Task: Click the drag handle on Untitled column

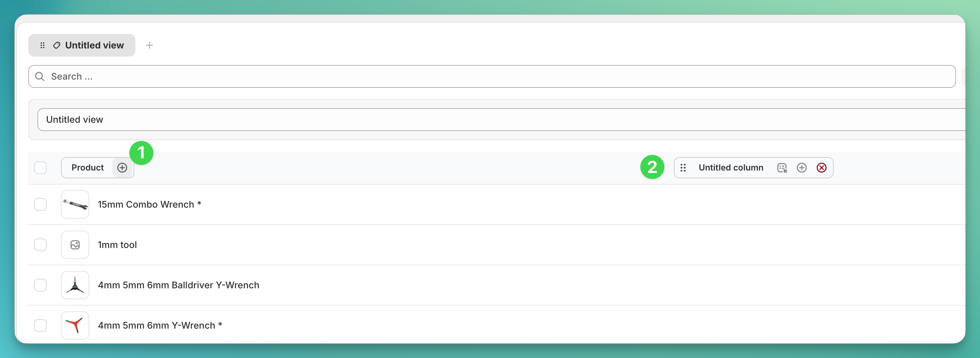Action: coord(683,168)
